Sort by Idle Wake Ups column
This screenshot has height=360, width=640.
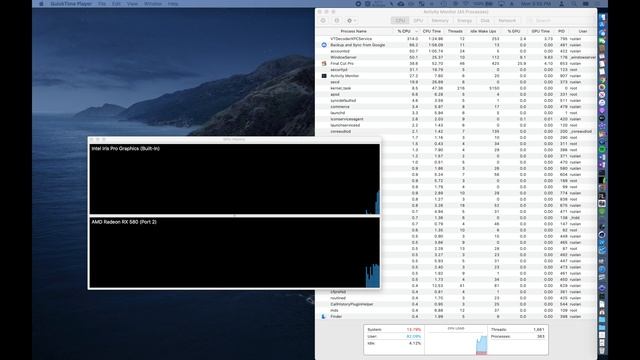pyautogui.click(x=483, y=31)
